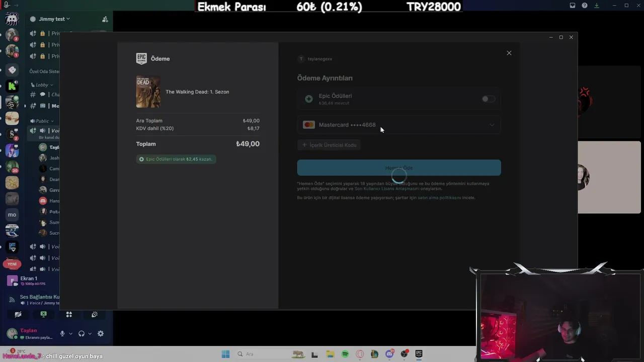Screen dimensions: 644x362
Task: Click the İçerik Üreticisi Kodu button
Action: [x=329, y=145]
